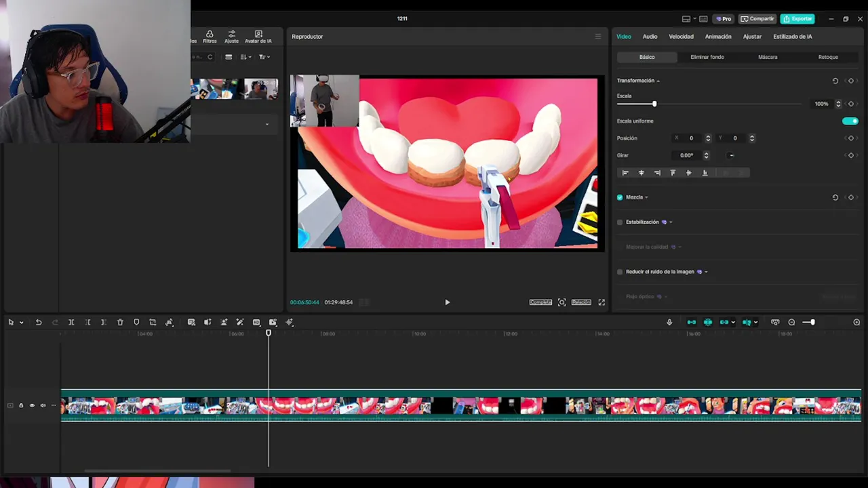
Task: Open the Animación tab
Action: (718, 37)
